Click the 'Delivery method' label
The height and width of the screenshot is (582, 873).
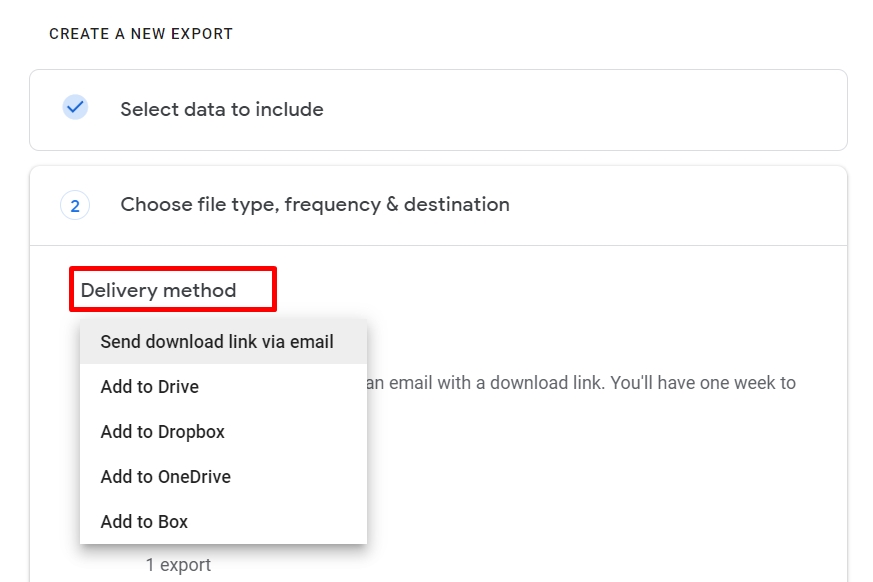tap(159, 290)
